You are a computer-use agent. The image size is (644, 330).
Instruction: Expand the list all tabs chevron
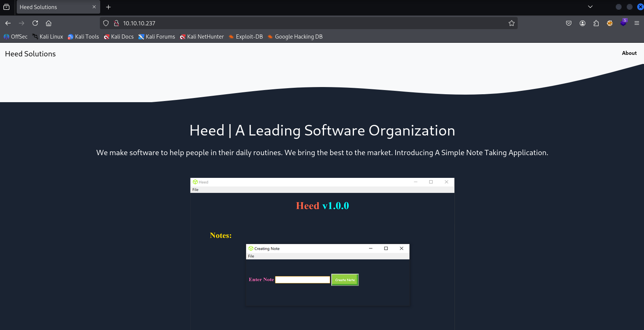[590, 7]
